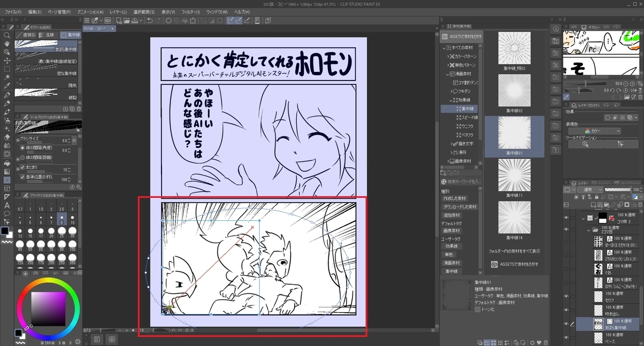Collapse the すべての素材 tree node
This screenshot has width=644, height=346.
(445, 48)
